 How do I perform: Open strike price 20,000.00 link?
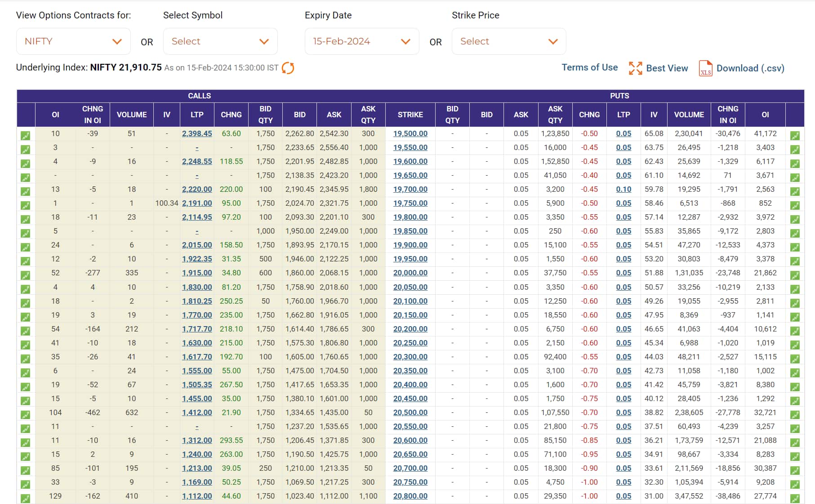click(x=410, y=273)
